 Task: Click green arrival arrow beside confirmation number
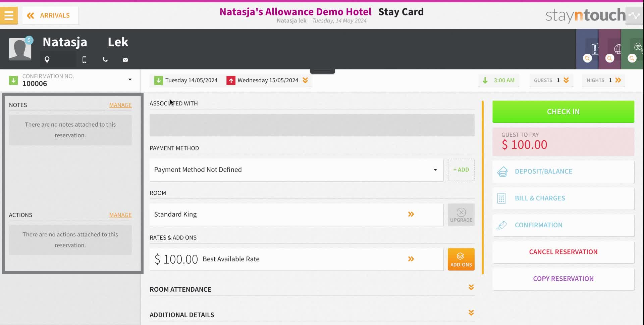pos(13,80)
